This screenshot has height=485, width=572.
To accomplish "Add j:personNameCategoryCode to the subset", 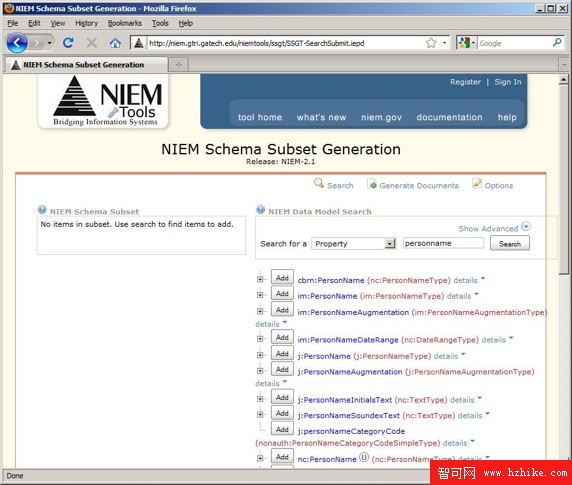I will click(x=282, y=429).
